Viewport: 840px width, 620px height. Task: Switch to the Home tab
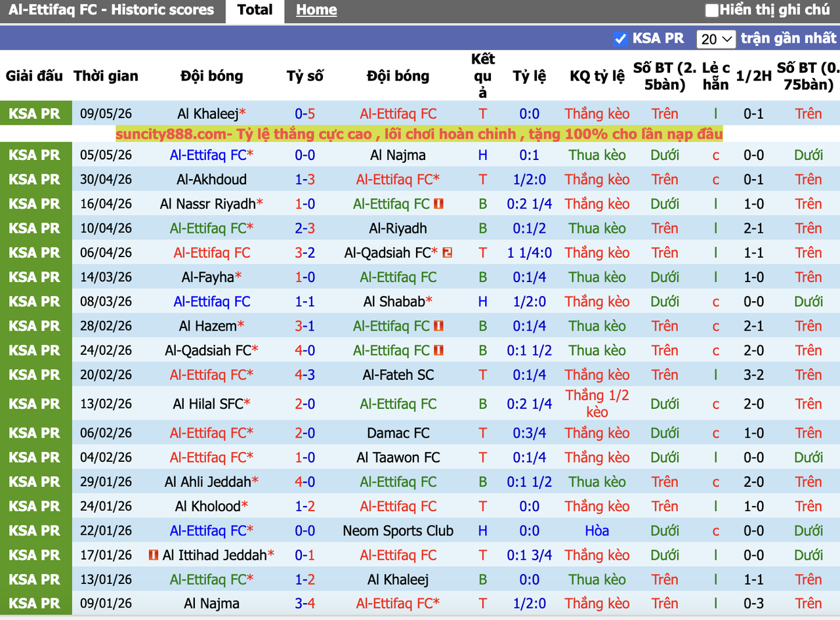[316, 10]
